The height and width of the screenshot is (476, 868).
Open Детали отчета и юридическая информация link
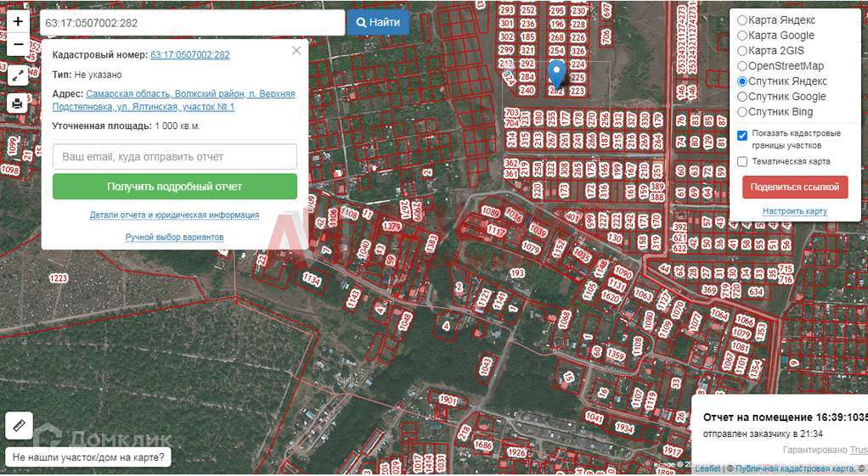coord(174,215)
